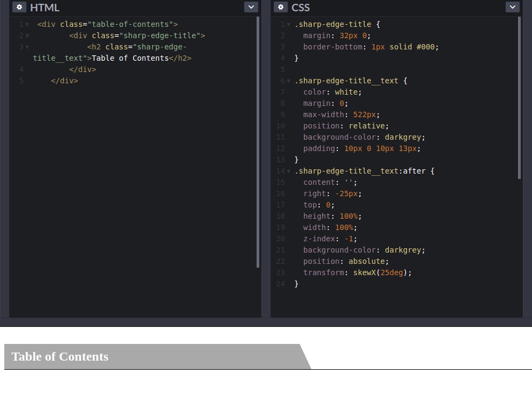This screenshot has height=402, width=532.
Task: Click the closing </div> on HTML line 5
Action: [x=65, y=81]
